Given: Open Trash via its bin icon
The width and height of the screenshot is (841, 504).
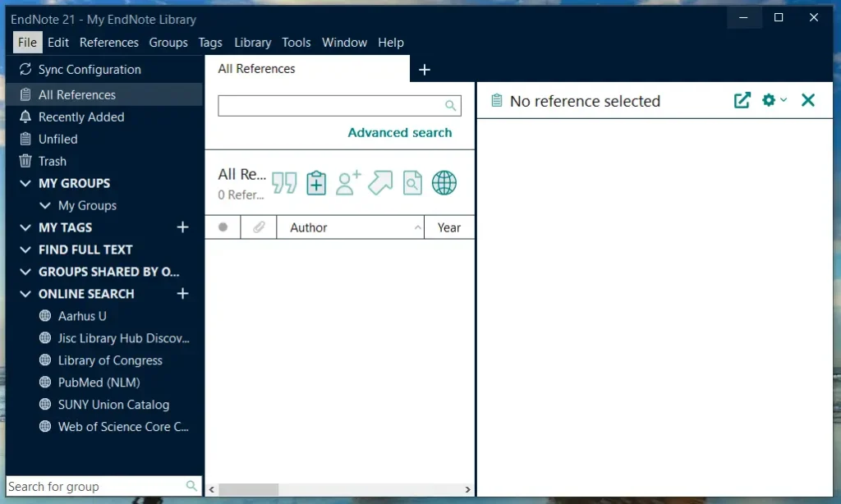Looking at the screenshot, I should tap(25, 161).
